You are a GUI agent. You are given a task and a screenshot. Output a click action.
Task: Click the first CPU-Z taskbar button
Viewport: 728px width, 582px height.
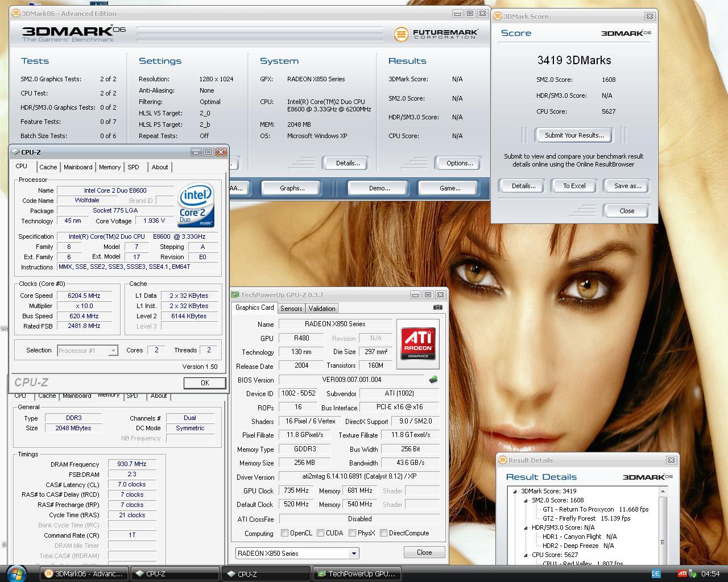175,574
